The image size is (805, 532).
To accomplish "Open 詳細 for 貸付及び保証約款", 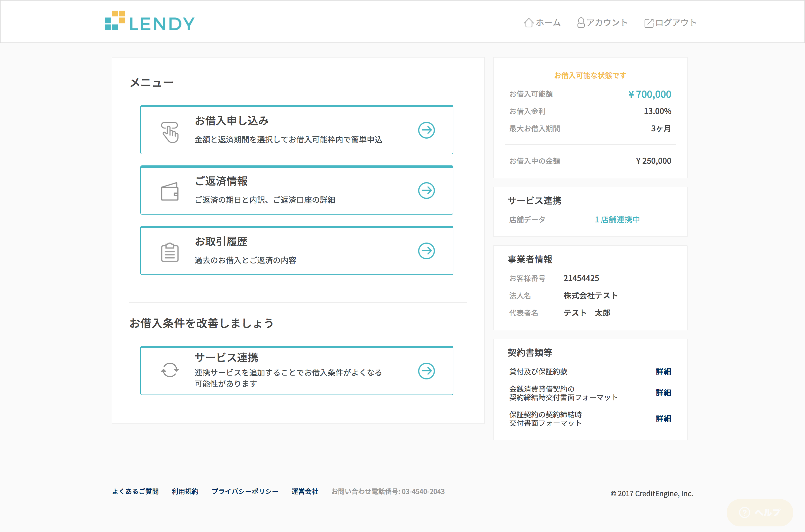I will click(663, 372).
